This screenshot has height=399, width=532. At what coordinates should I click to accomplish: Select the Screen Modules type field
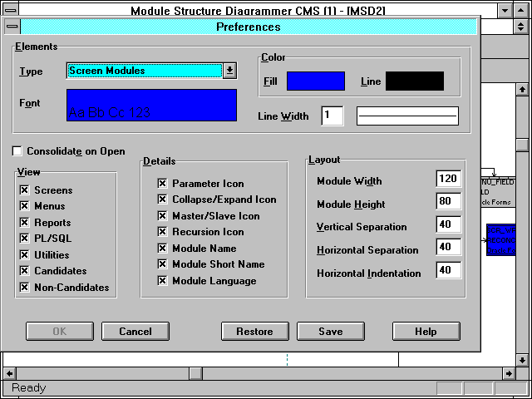(x=145, y=71)
